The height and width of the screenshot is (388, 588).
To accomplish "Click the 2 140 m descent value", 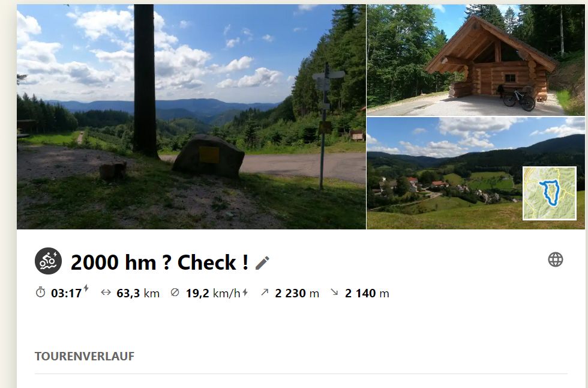I will [367, 293].
